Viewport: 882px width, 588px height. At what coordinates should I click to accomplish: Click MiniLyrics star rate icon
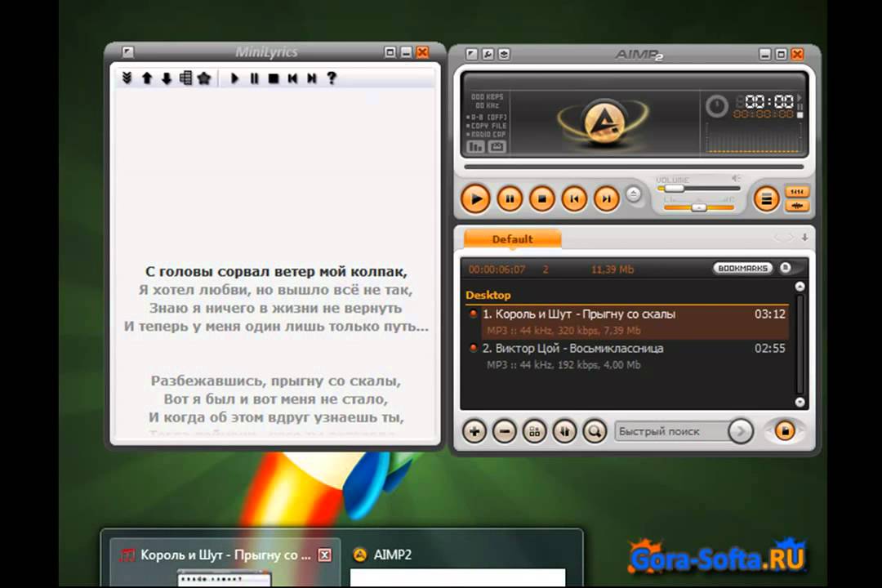click(203, 78)
